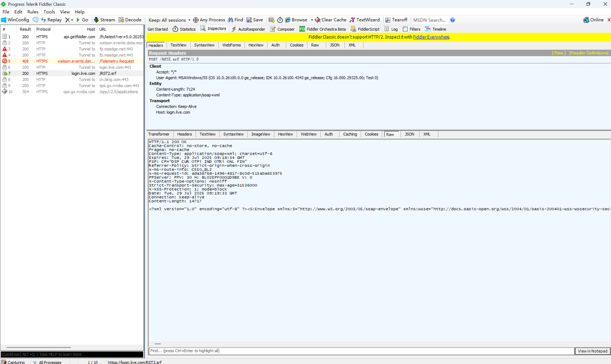Click the Remove sessions X icon
The height and width of the screenshot is (364, 611).
(67, 20)
